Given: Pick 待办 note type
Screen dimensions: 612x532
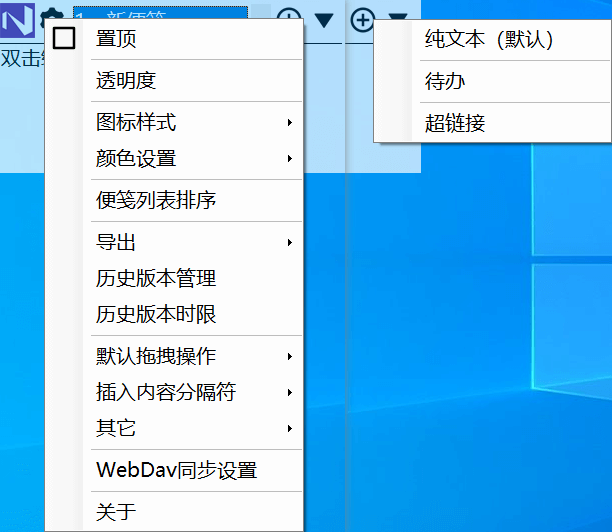Looking at the screenshot, I should 493,81.
